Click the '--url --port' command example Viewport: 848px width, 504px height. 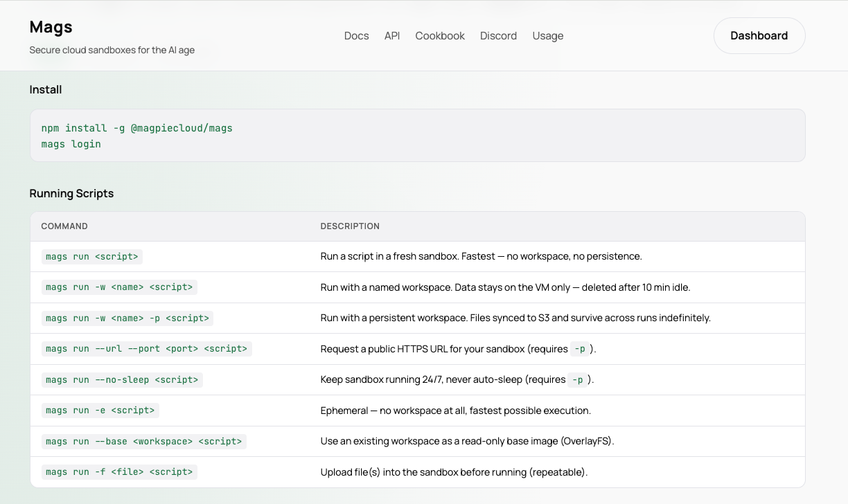tap(146, 349)
